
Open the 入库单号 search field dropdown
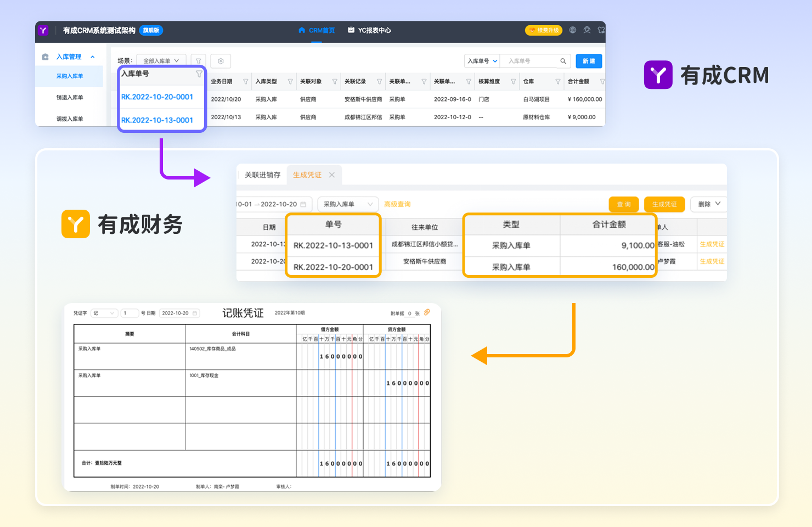(482, 61)
